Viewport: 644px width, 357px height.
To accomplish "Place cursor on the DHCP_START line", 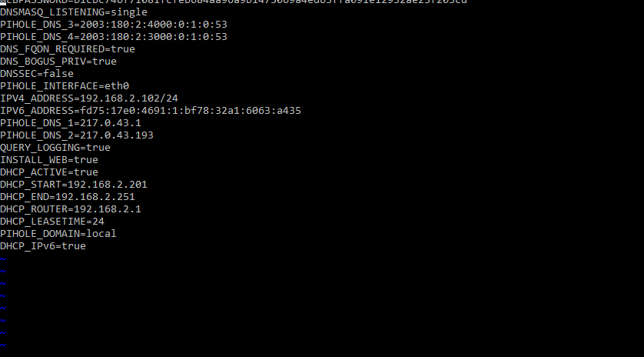I will [73, 185].
